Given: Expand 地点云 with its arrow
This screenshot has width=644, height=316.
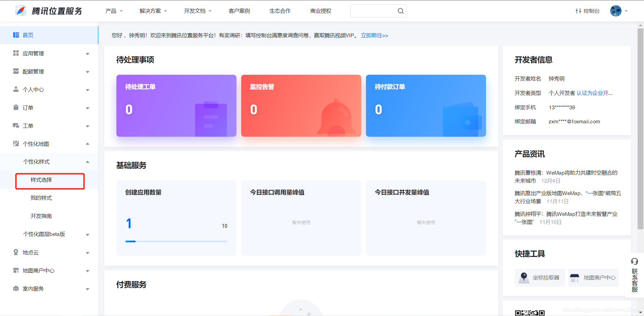Looking at the screenshot, I should pos(88,253).
